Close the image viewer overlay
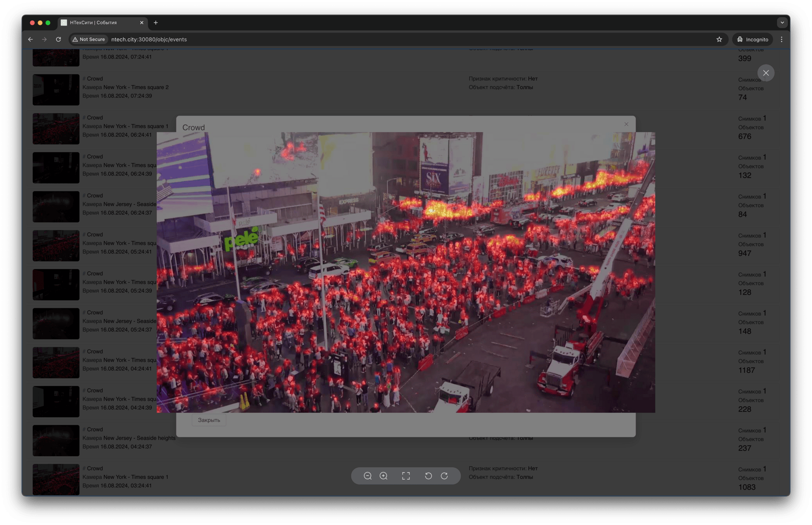The width and height of the screenshot is (812, 525). tap(766, 73)
